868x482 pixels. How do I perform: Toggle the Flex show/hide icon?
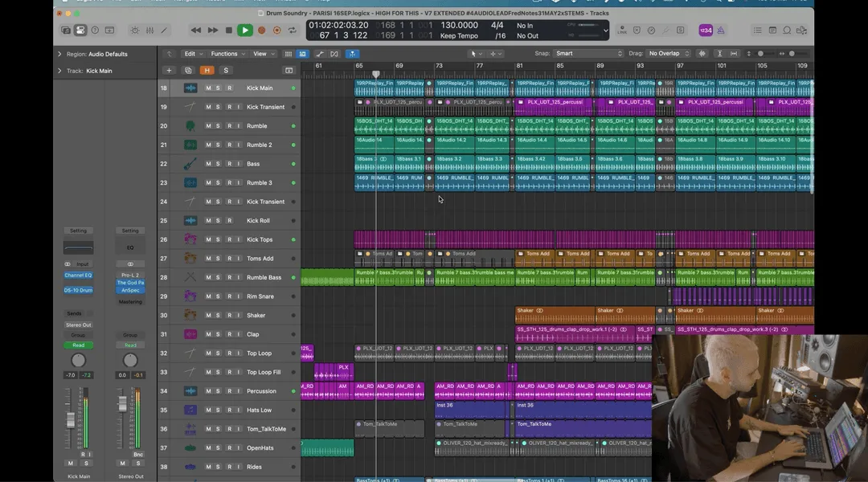(334, 54)
